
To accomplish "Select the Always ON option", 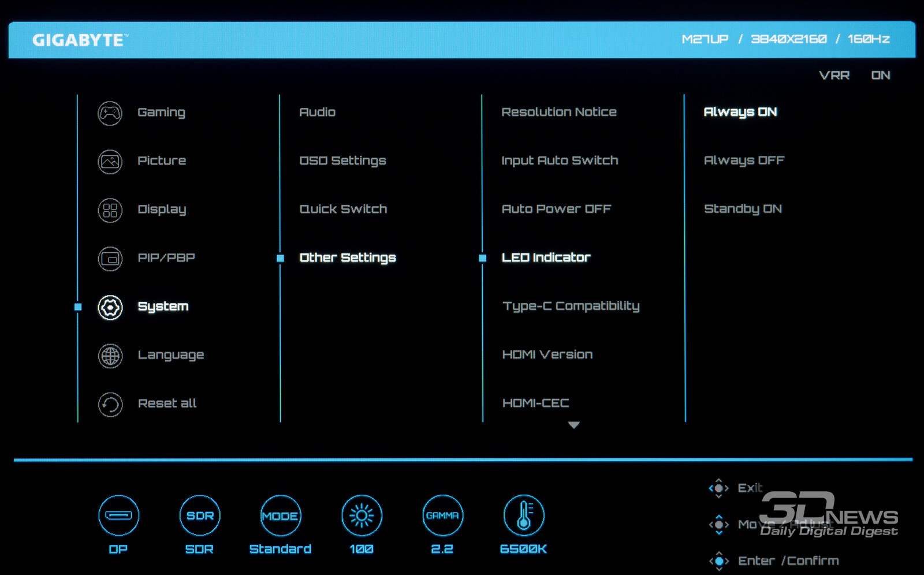I will tap(740, 112).
